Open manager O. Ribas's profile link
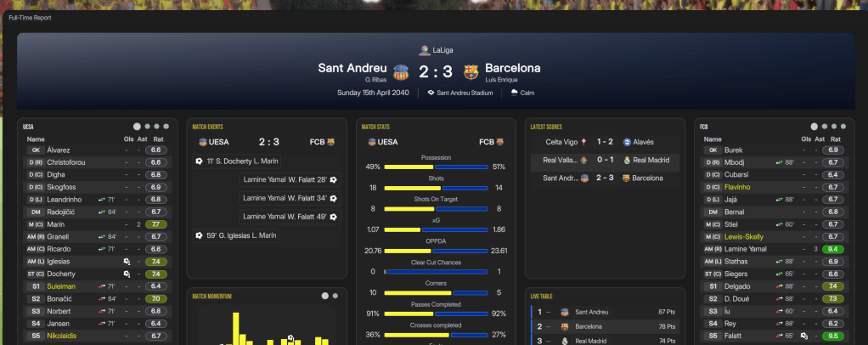Image resolution: width=868 pixels, height=345 pixels. pyautogui.click(x=377, y=79)
